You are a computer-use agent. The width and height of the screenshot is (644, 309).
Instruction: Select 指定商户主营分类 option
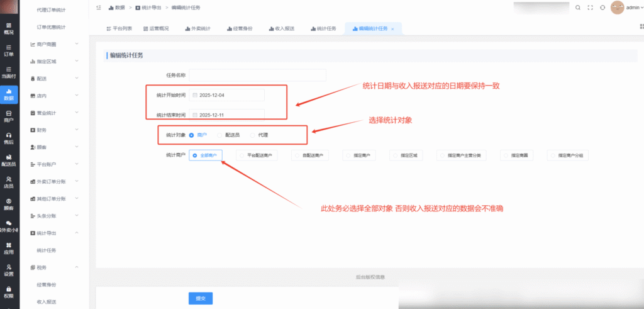(462, 155)
